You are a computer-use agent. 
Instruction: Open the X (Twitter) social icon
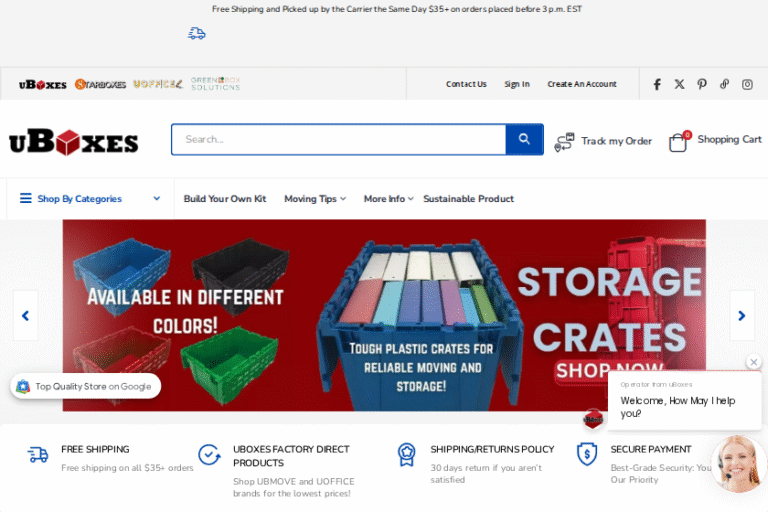[x=680, y=84]
